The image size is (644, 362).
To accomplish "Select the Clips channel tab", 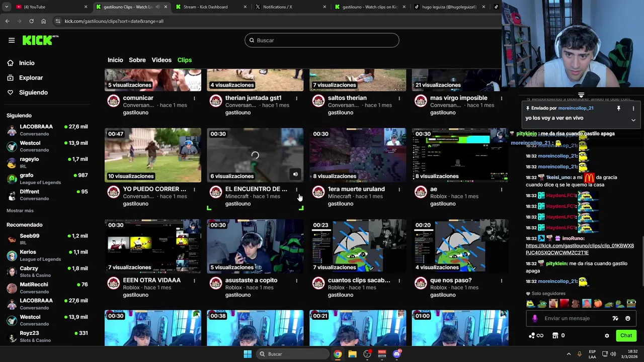I will 185,60.
